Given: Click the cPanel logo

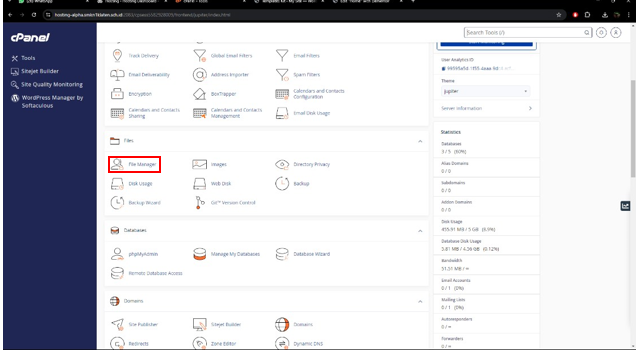Looking at the screenshot, I should click(30, 38).
